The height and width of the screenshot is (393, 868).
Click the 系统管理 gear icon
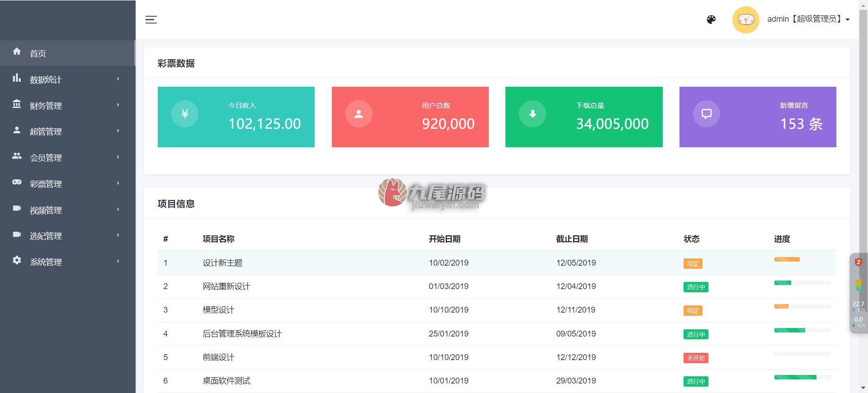pos(17,260)
